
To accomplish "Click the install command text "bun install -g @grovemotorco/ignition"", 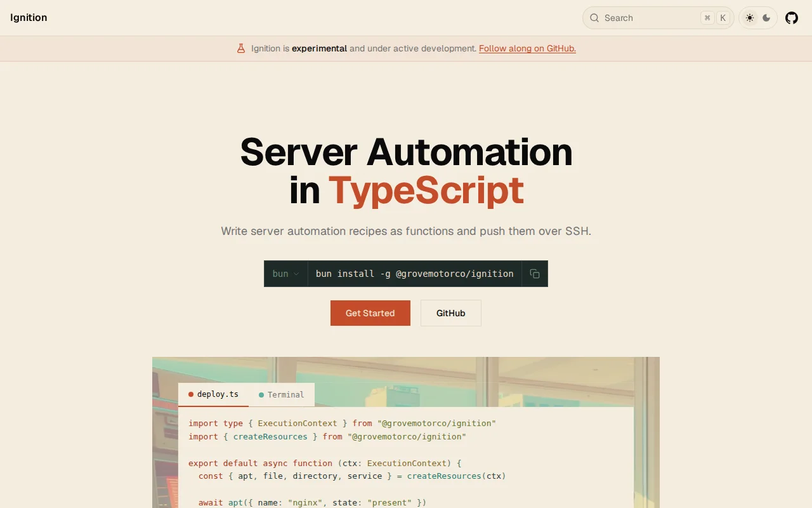I will pyautogui.click(x=415, y=274).
